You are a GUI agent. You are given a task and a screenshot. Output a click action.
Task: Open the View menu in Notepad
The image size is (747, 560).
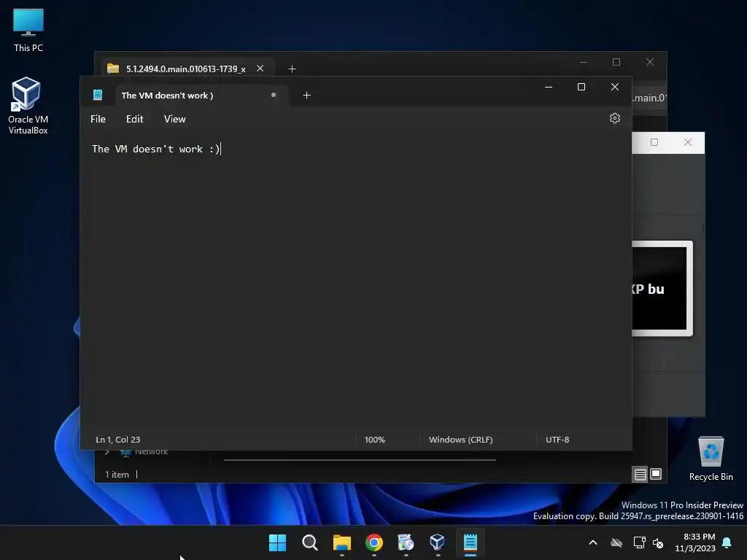pyautogui.click(x=175, y=119)
